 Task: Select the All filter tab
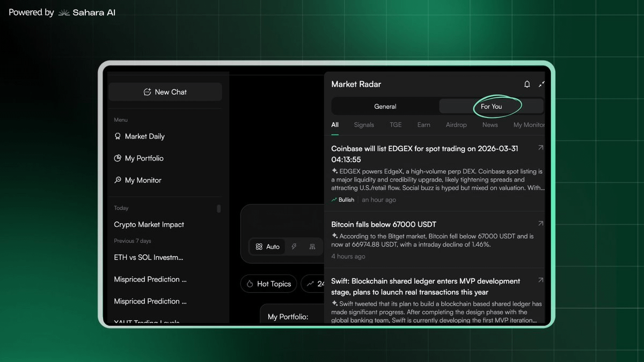pyautogui.click(x=335, y=124)
